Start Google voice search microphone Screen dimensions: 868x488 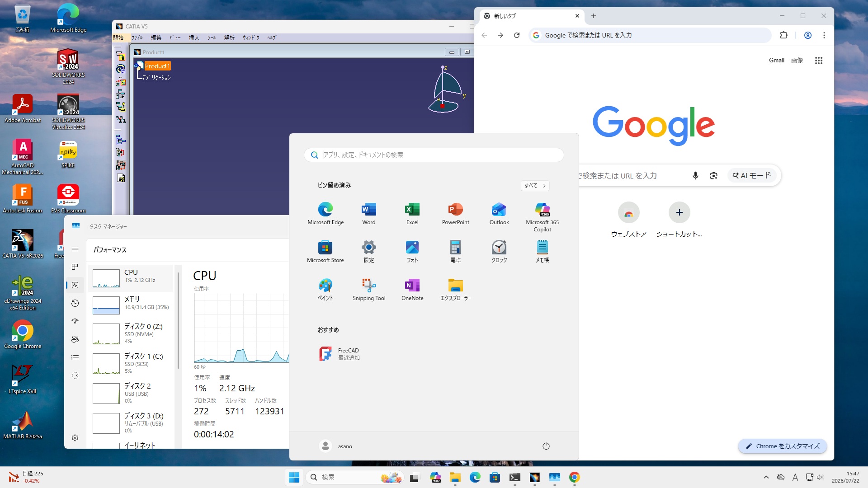pyautogui.click(x=695, y=176)
